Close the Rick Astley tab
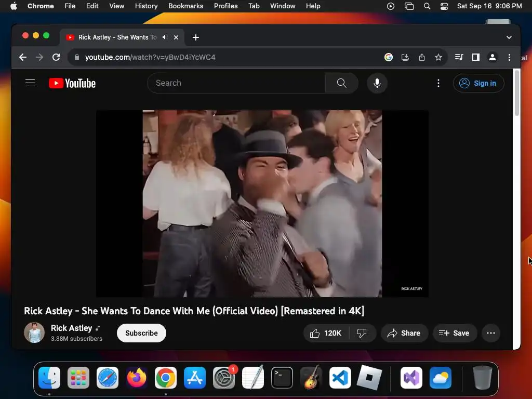The image size is (532, 399). pyautogui.click(x=176, y=37)
